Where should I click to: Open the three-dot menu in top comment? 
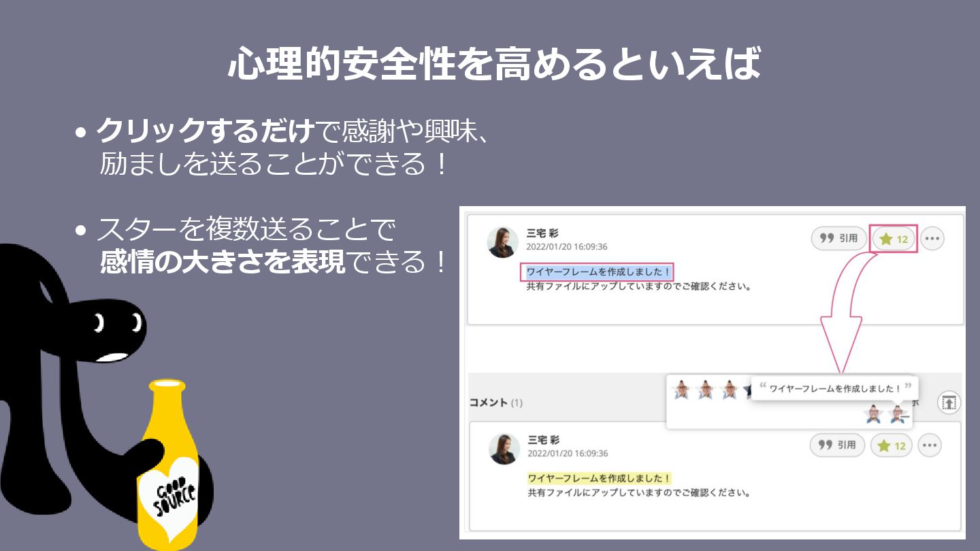[x=932, y=239]
